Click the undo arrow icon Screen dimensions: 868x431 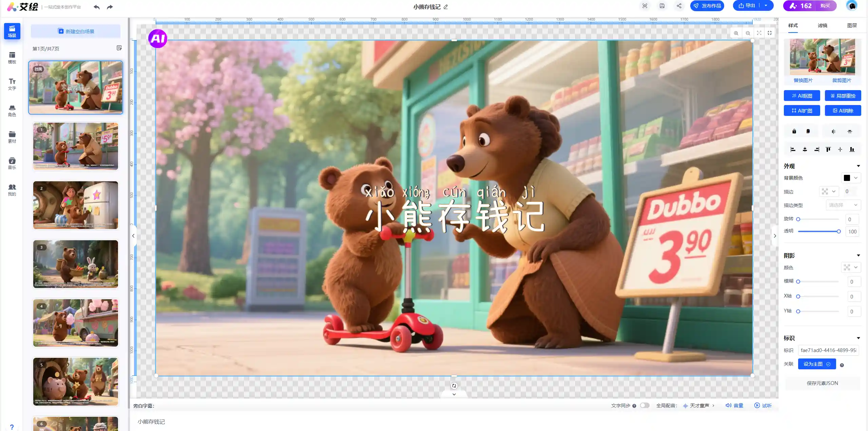point(97,7)
